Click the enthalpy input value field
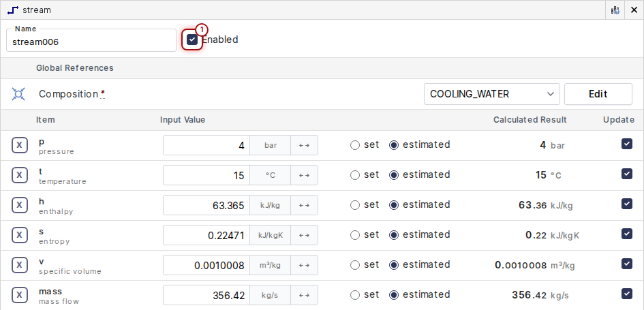Image resolution: width=644 pixels, height=310 pixels. click(206, 205)
